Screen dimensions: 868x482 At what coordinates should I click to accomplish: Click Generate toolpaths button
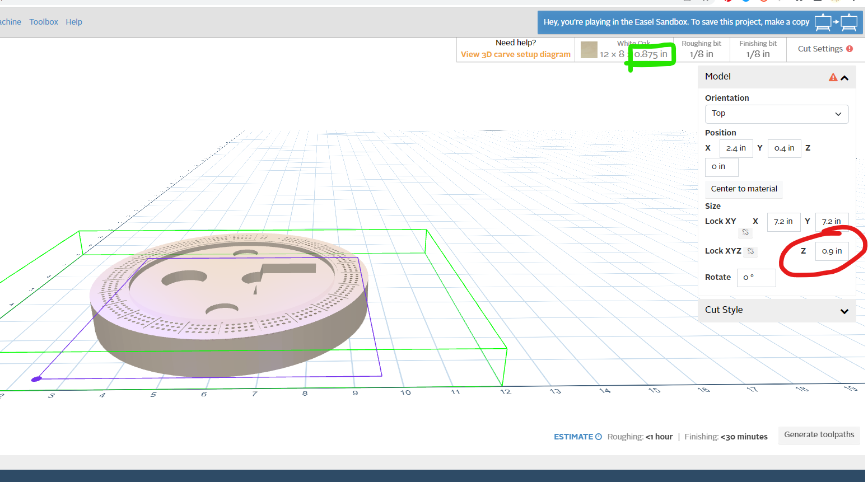pyautogui.click(x=819, y=435)
